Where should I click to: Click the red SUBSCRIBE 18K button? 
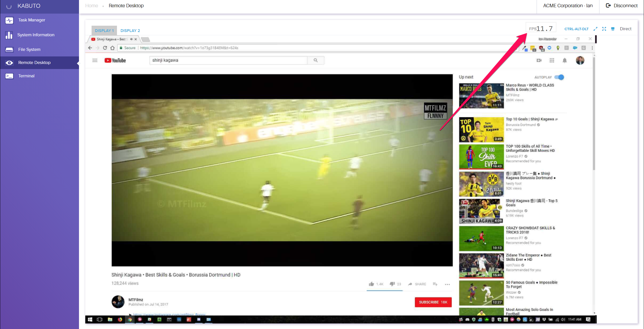pos(433,302)
